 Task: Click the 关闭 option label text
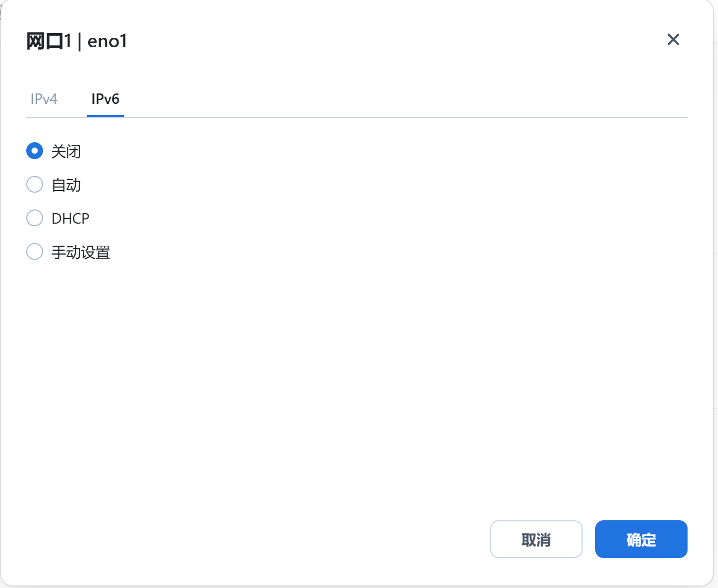pyautogui.click(x=66, y=152)
